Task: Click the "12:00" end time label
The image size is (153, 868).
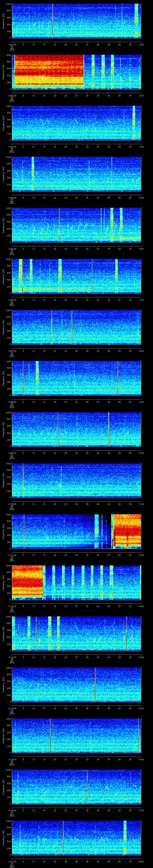Action: pos(141,555)
